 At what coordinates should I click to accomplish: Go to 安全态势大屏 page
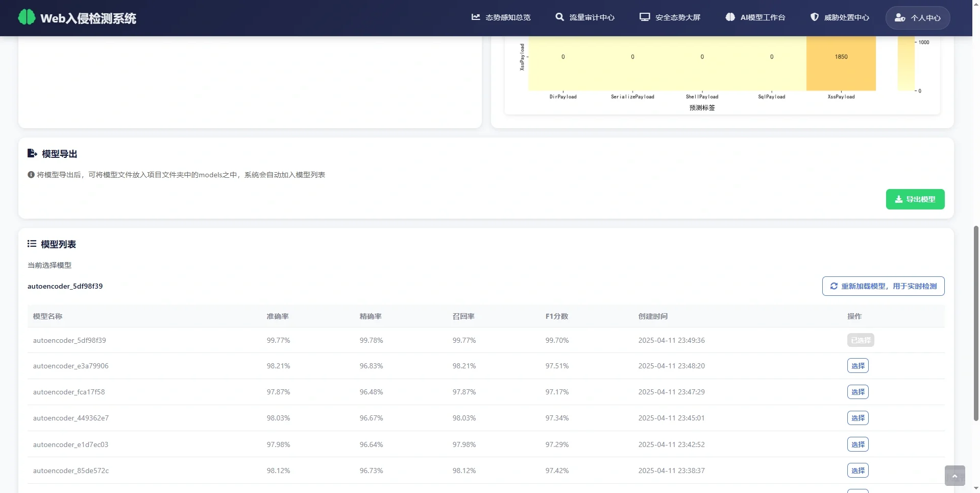[x=670, y=17]
